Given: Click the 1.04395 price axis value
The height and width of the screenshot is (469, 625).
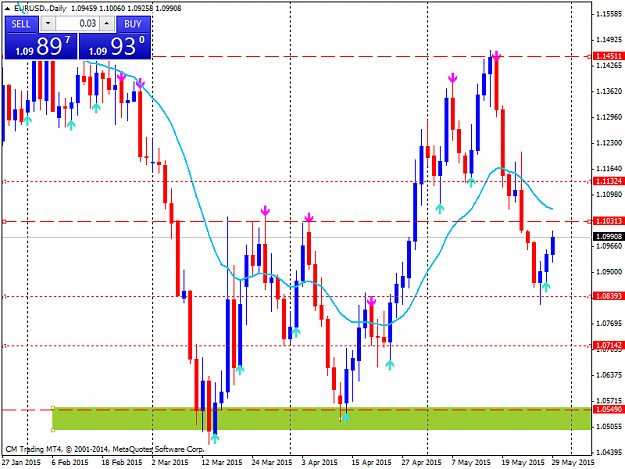Looking at the screenshot, I should 609,452.
